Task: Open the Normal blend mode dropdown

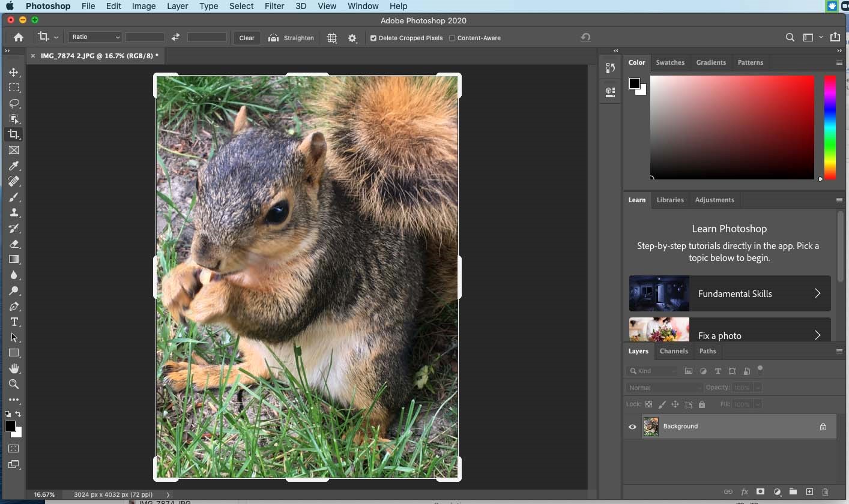Action: click(x=663, y=388)
